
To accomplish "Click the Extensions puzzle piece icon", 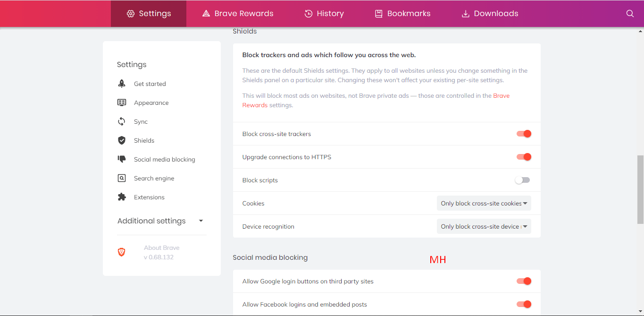I will tap(122, 197).
